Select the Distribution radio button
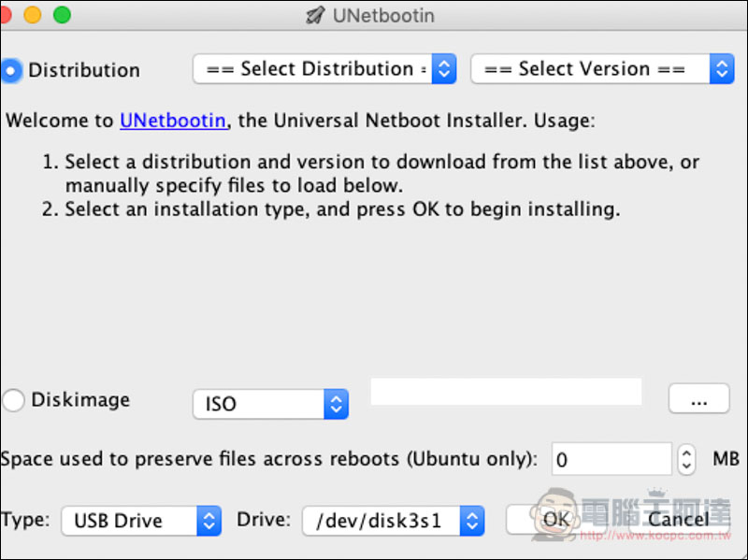748x560 pixels. (x=11, y=71)
